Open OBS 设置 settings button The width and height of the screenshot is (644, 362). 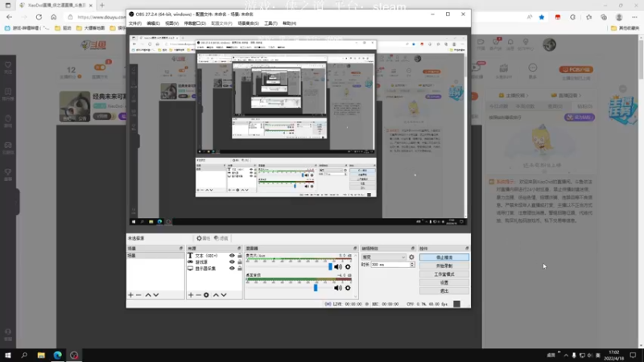[444, 283]
